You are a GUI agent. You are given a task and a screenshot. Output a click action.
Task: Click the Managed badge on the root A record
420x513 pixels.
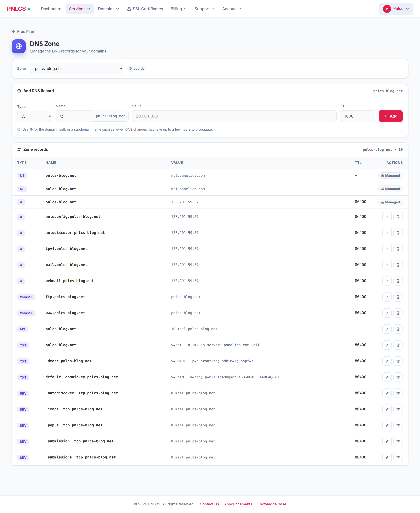pos(390,202)
